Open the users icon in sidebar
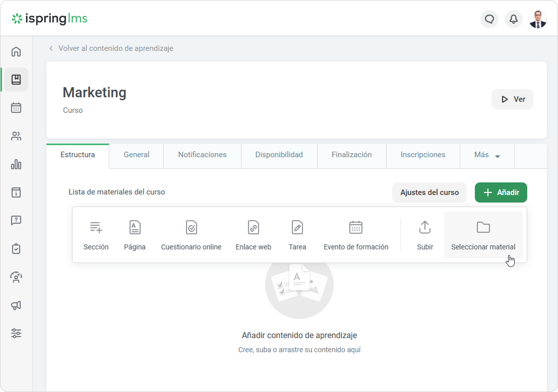 tap(16, 136)
